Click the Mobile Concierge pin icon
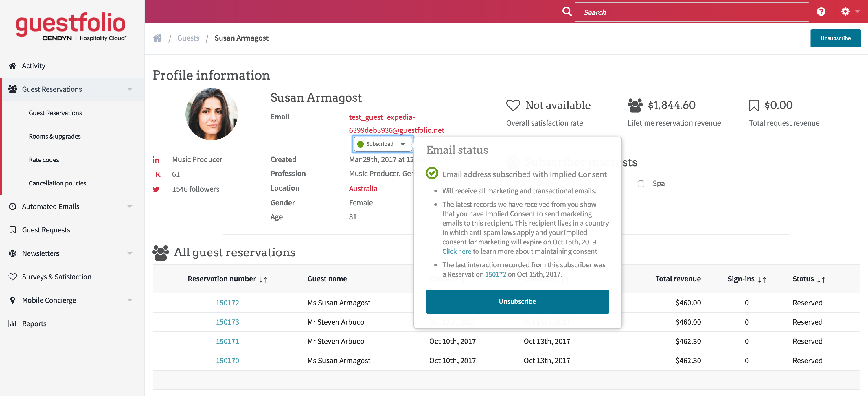This screenshot has width=868, height=396. 13,300
